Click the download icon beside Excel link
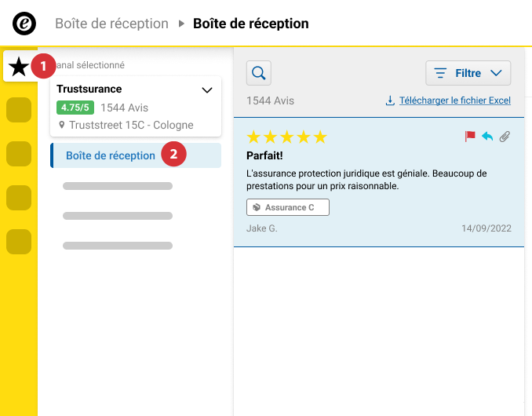 click(390, 100)
